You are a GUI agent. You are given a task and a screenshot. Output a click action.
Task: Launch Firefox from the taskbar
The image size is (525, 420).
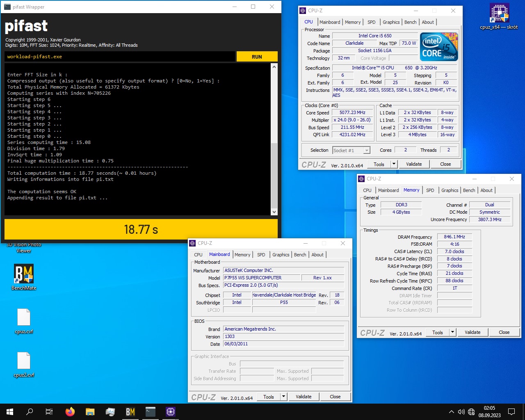[70, 412]
